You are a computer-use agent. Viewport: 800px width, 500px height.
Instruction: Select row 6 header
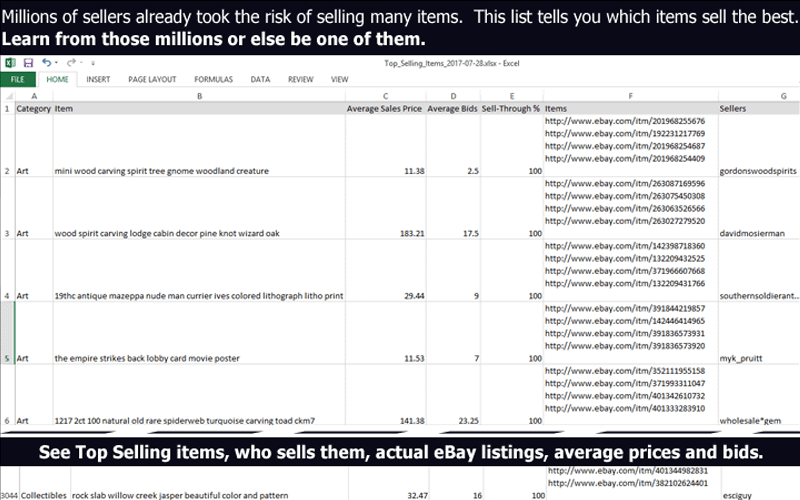click(x=8, y=394)
